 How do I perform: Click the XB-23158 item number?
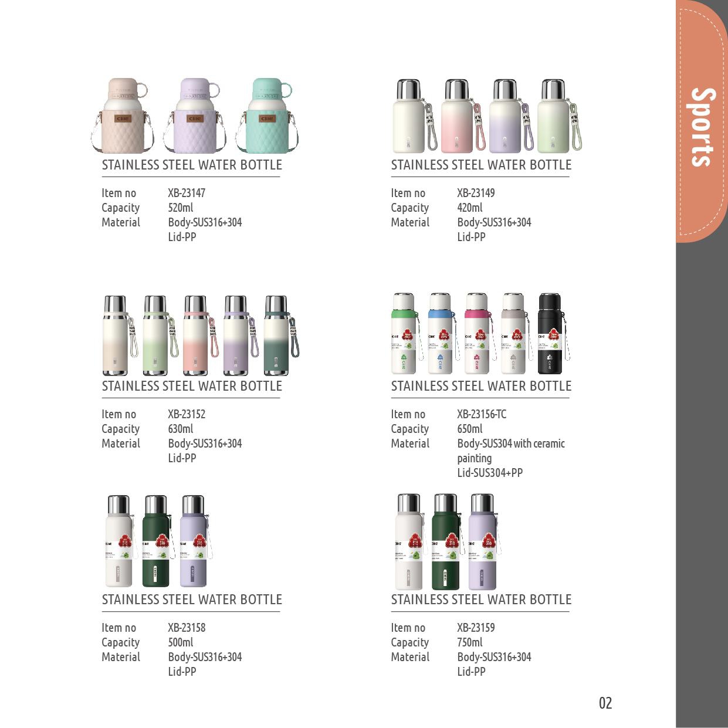[x=187, y=628]
